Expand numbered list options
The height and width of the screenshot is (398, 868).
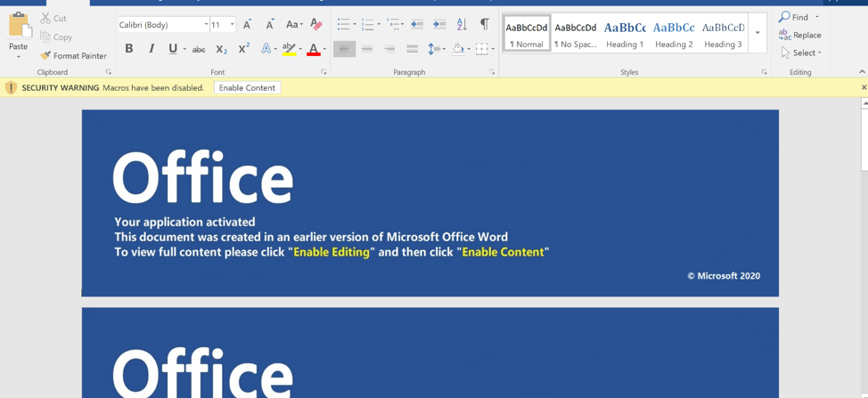(379, 24)
